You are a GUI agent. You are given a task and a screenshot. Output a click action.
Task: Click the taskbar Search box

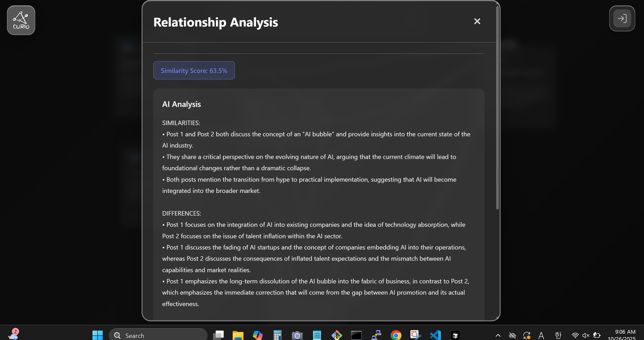[158, 335]
